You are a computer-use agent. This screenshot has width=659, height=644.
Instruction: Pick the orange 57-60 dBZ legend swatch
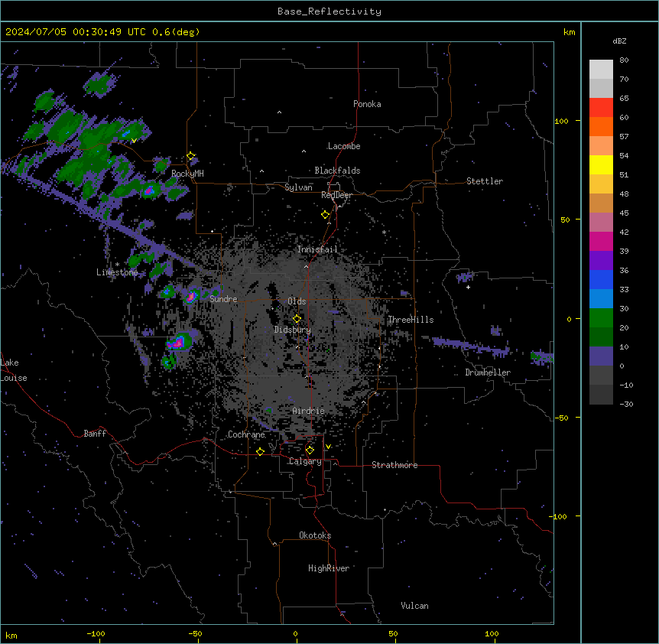(601, 126)
